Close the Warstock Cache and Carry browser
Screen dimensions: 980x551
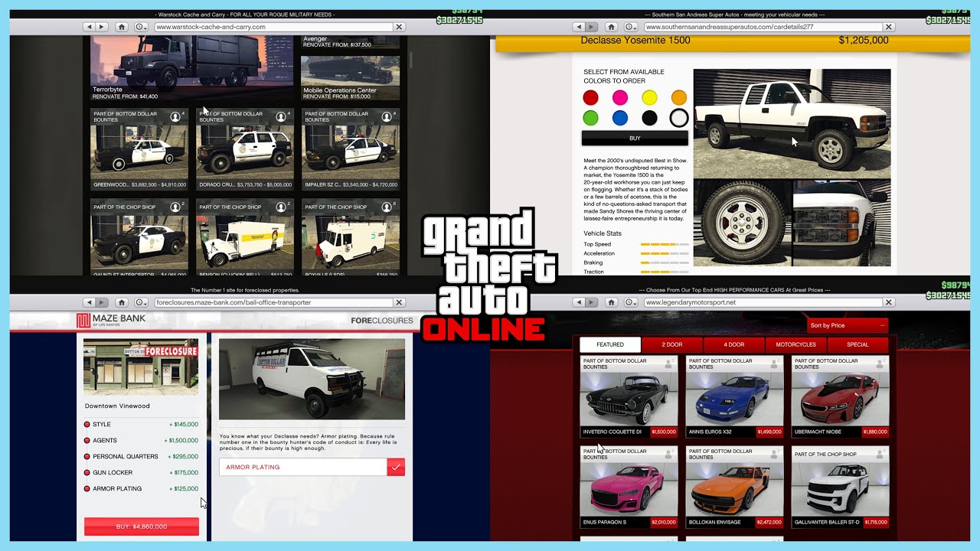tap(399, 27)
